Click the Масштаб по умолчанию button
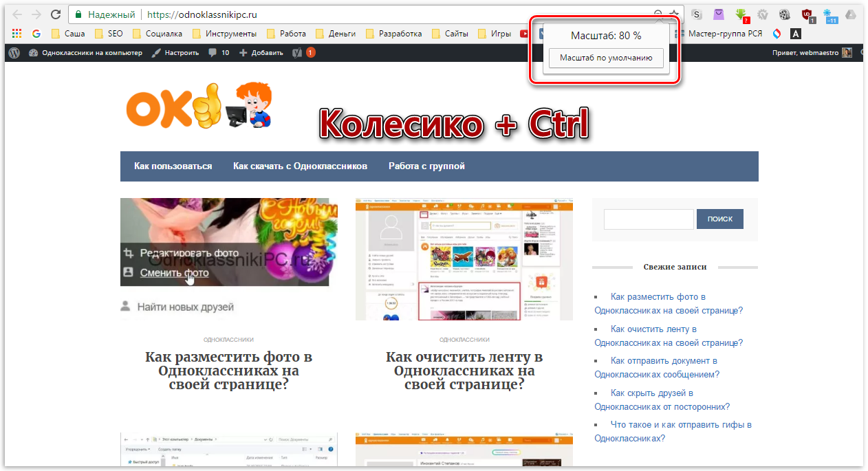The image size is (868, 471). (x=606, y=58)
